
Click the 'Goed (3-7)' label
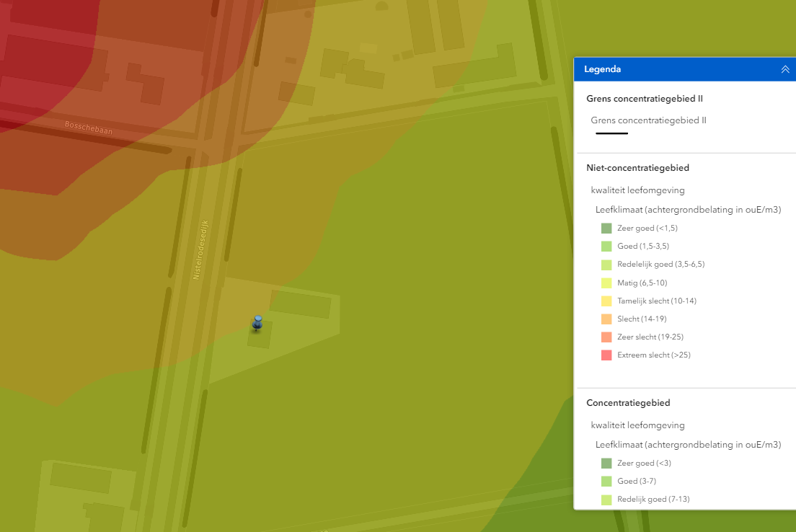637,482
